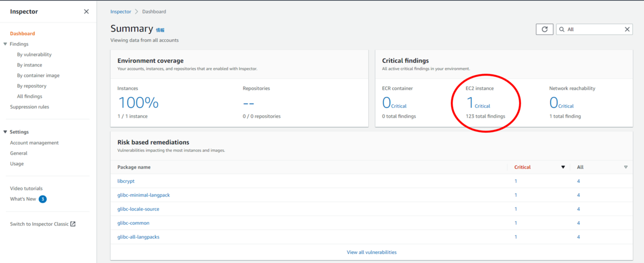This screenshot has height=263, width=644.
Task: Click All count 4 for libcrypt
Action: click(x=579, y=181)
